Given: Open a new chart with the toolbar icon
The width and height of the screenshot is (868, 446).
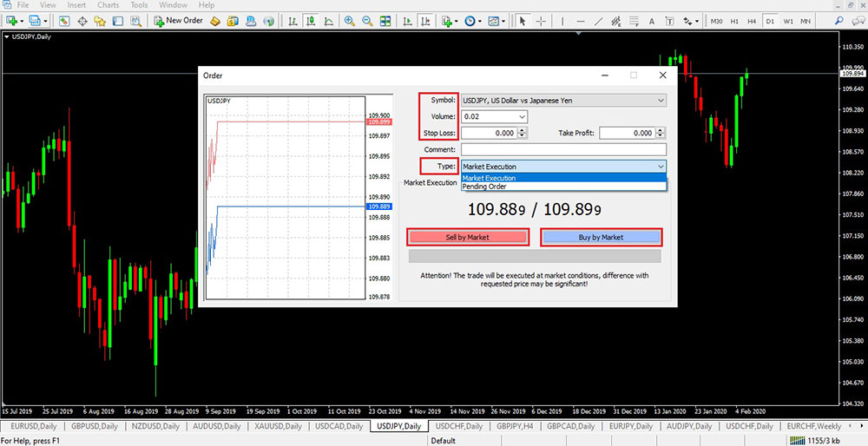Looking at the screenshot, I should click(11, 21).
